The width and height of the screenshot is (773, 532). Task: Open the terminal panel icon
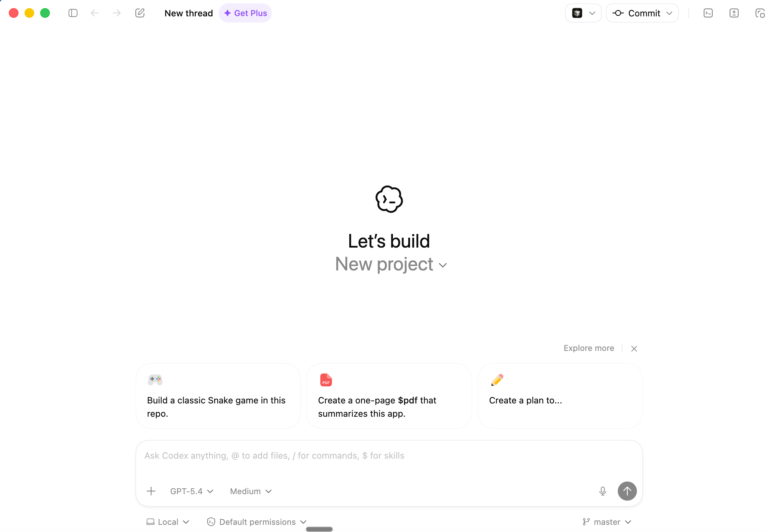pos(708,13)
